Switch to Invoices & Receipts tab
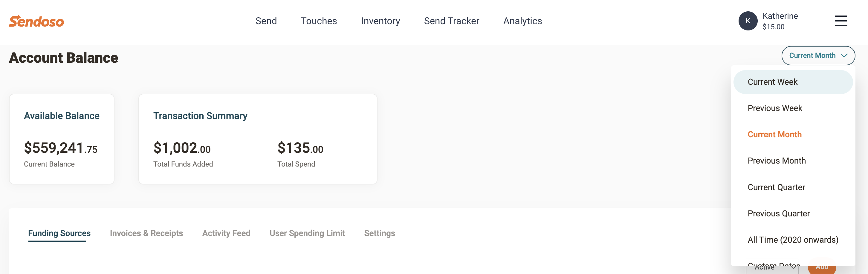This screenshot has width=868, height=274. [146, 233]
